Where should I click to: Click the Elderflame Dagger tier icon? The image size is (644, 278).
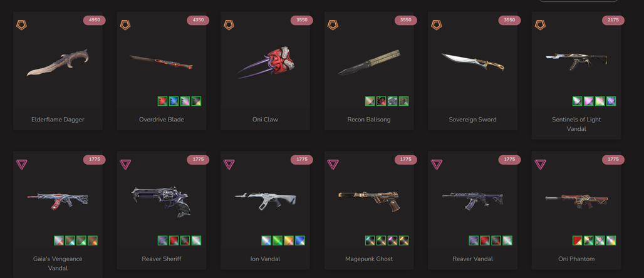[21, 25]
